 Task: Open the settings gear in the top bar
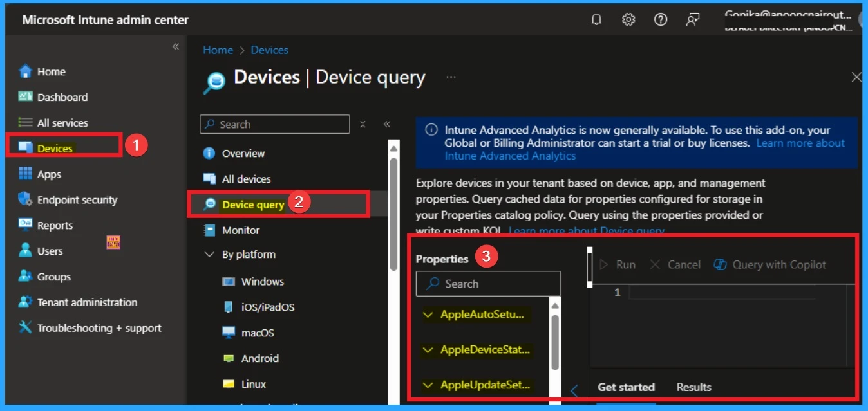point(628,19)
